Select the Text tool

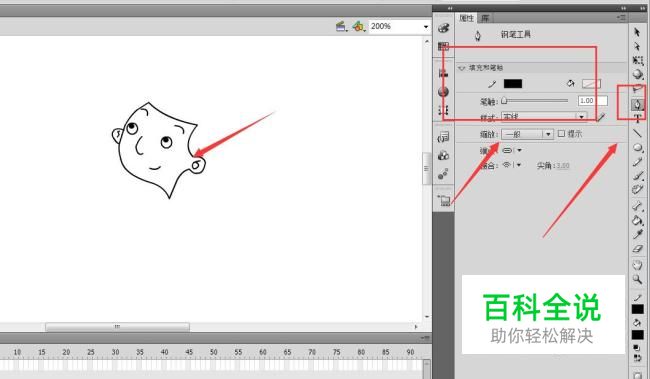pyautogui.click(x=638, y=118)
